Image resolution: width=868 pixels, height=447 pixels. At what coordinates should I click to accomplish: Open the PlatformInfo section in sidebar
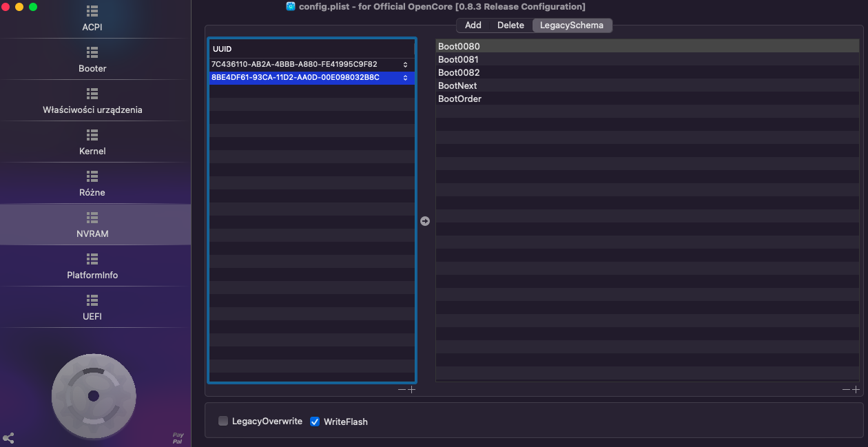(x=92, y=266)
